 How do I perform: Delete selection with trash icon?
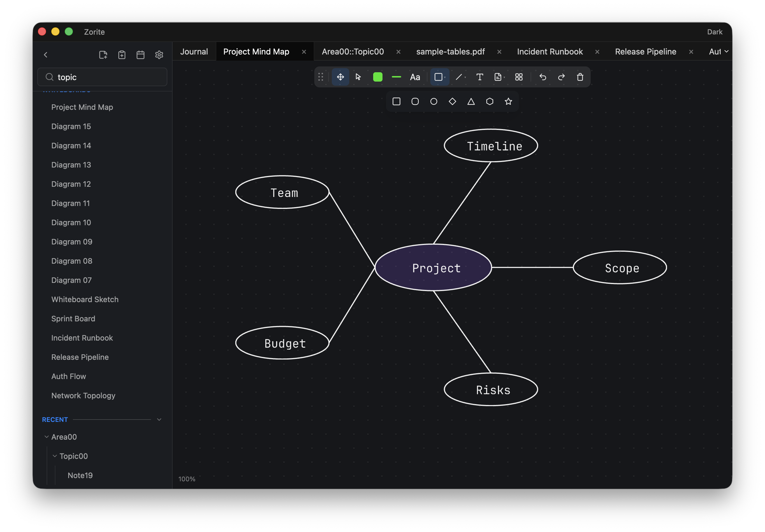[x=580, y=77]
